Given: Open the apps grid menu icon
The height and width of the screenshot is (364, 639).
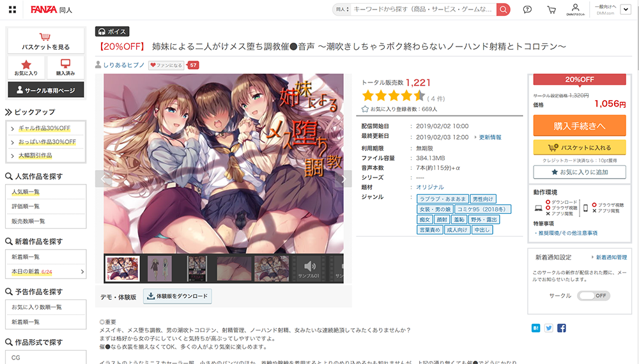Looking at the screenshot, I should 12,10.
